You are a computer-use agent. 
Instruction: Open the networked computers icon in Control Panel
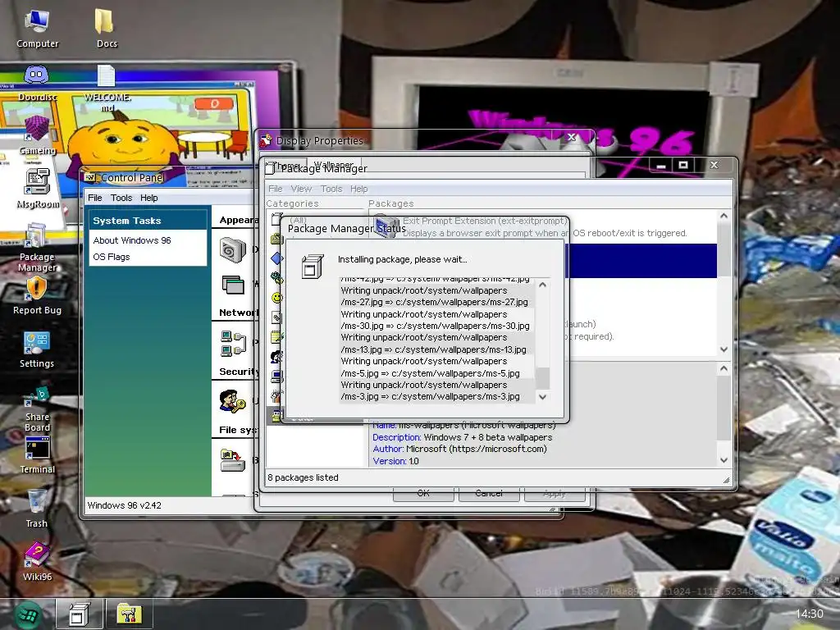point(232,344)
